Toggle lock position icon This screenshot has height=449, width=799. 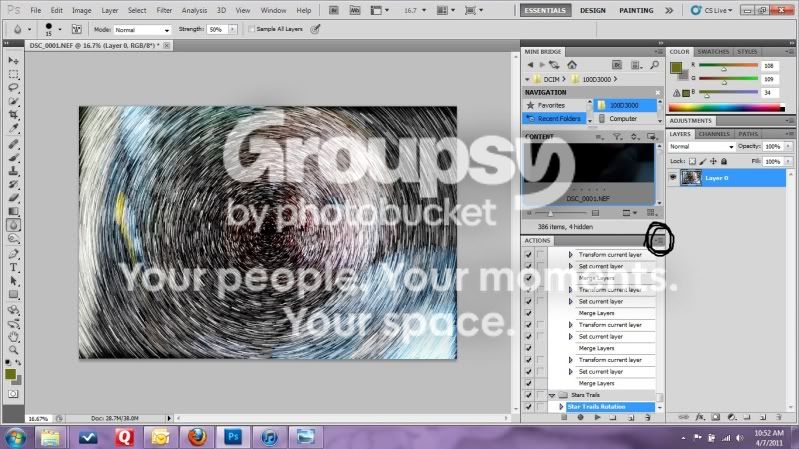point(713,161)
